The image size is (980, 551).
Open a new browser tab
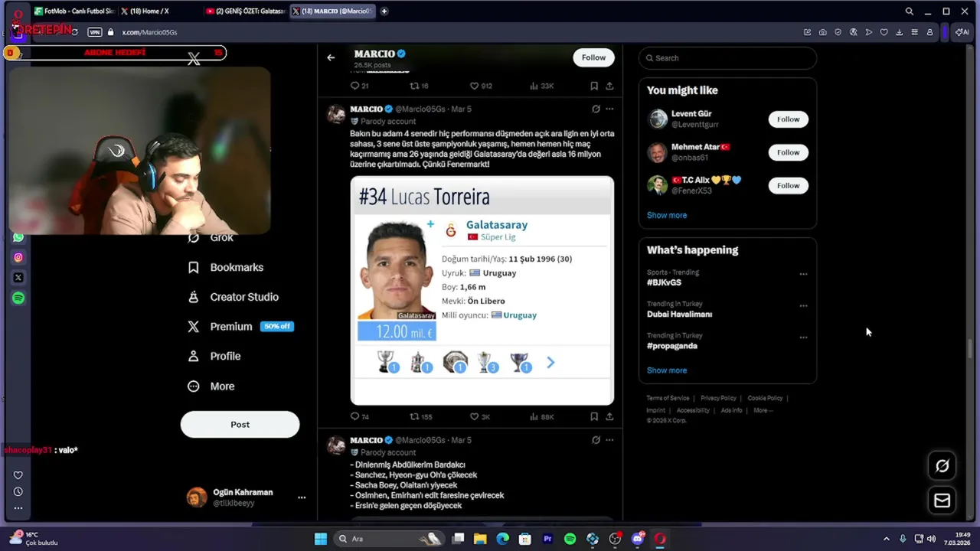[384, 11]
